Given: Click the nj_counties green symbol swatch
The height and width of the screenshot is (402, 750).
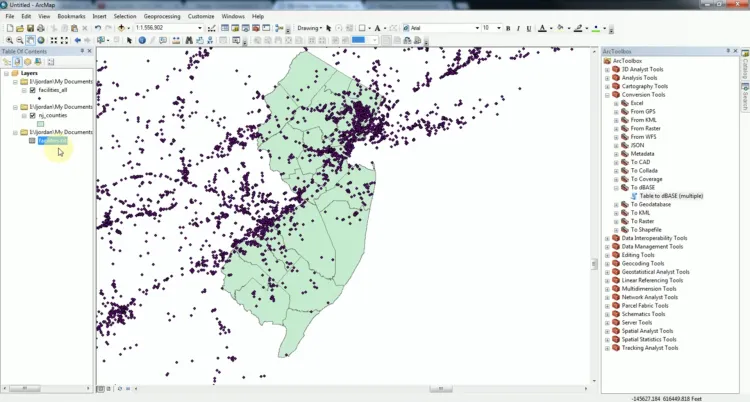Looking at the screenshot, I should (41, 124).
